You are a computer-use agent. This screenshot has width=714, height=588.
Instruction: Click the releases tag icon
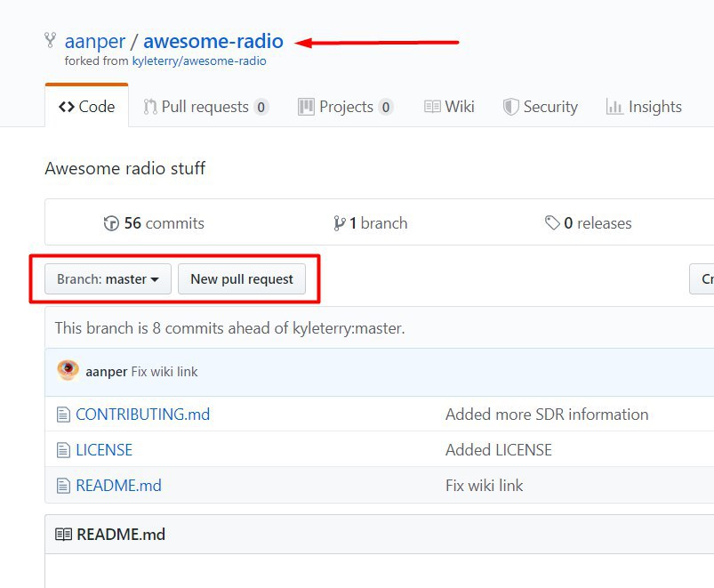click(552, 222)
